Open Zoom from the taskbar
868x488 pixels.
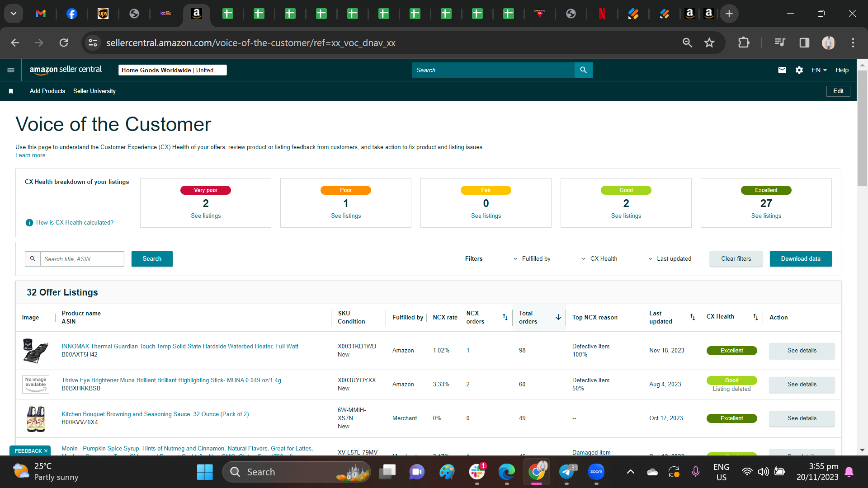click(x=596, y=472)
